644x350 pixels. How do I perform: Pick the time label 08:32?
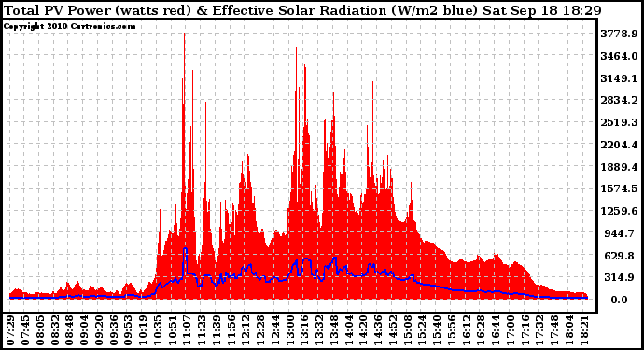tap(55, 330)
